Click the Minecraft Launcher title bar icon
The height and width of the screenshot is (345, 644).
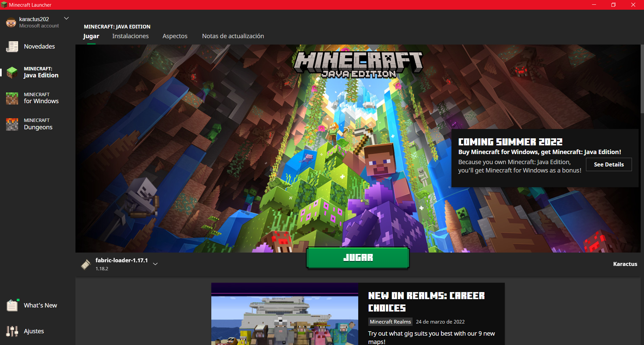pos(4,5)
